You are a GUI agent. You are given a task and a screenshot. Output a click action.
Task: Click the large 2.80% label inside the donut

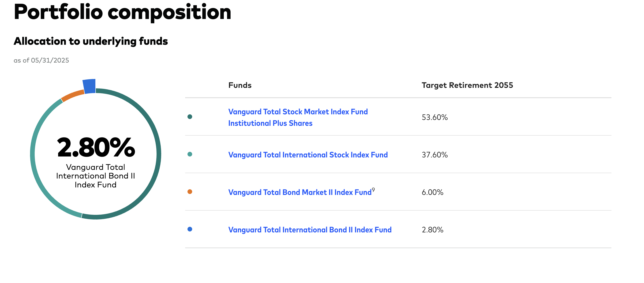click(x=96, y=148)
